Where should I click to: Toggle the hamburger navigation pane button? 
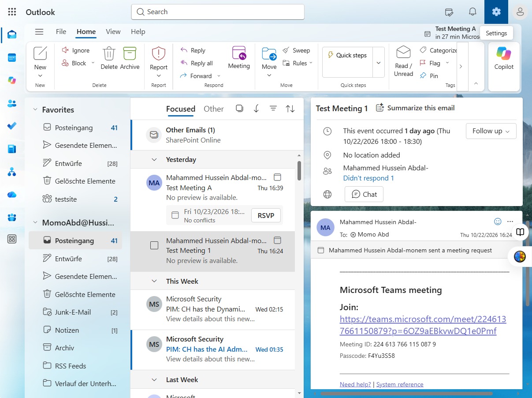tap(39, 32)
